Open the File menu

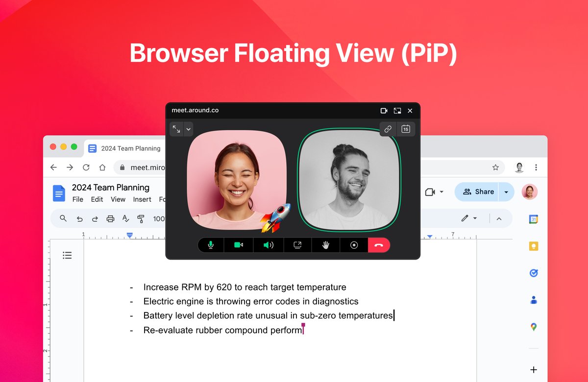click(x=78, y=199)
